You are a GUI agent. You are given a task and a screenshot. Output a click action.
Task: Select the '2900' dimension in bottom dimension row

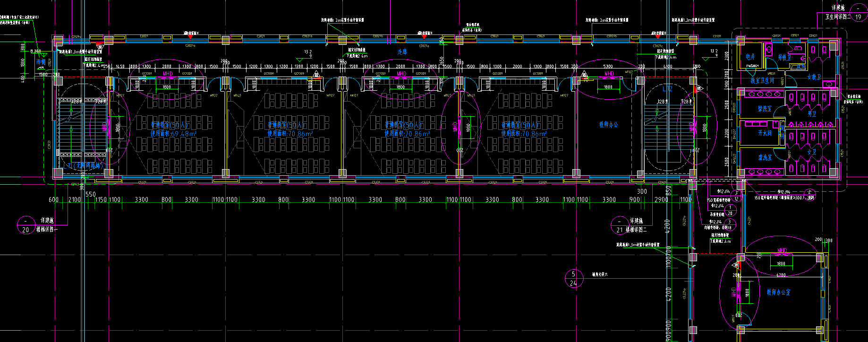(x=661, y=200)
